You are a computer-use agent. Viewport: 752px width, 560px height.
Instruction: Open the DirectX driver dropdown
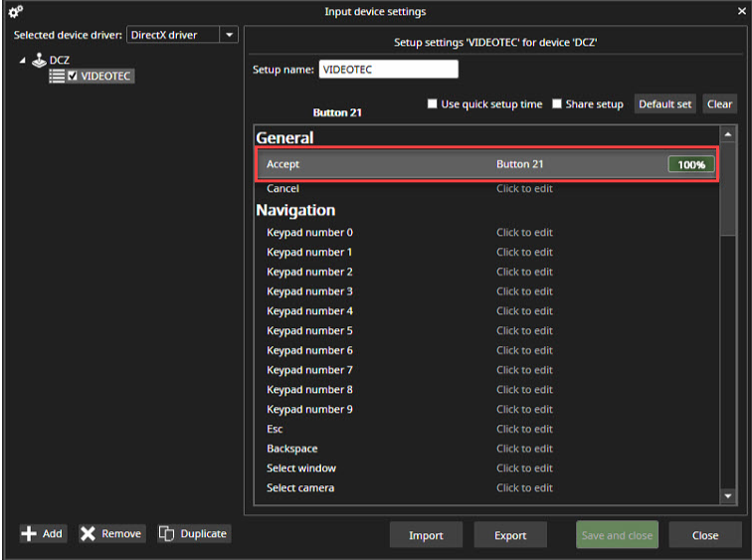(x=230, y=35)
